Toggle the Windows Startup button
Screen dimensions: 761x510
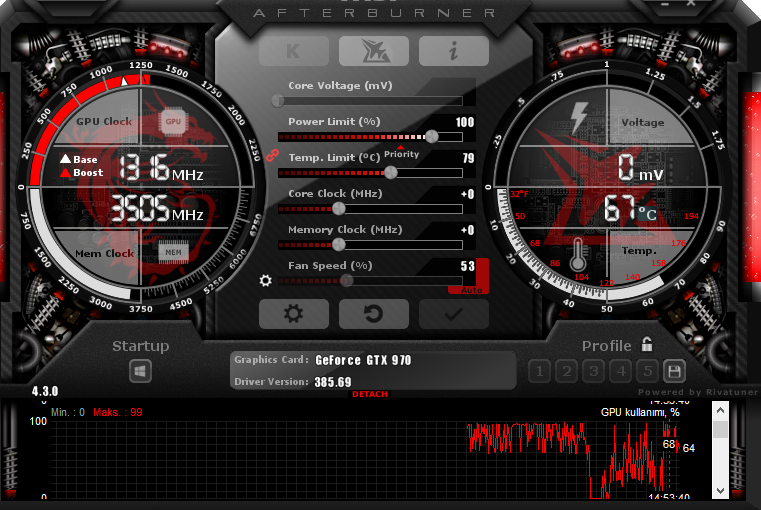coord(140,372)
